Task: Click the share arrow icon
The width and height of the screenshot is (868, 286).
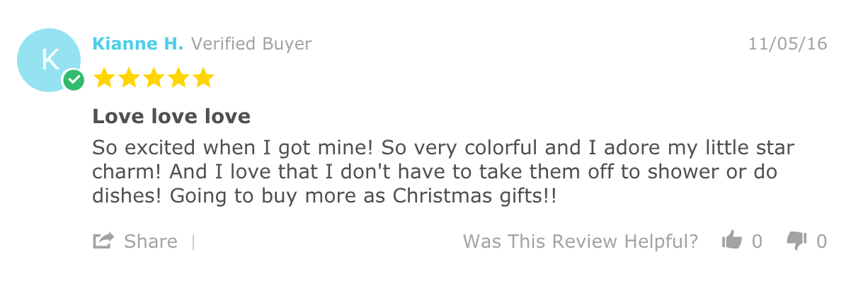Action: 103,241
